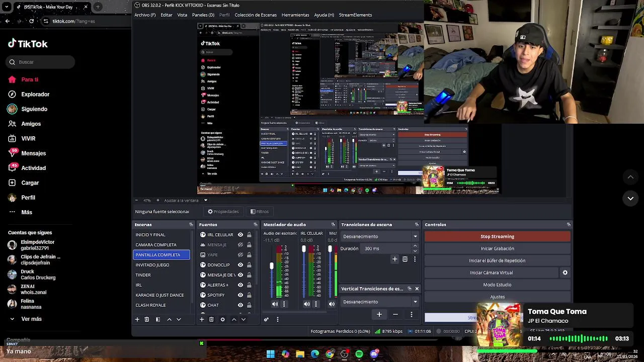Mute IRL CELULAR audio channel
The image size is (644, 362).
307,304
